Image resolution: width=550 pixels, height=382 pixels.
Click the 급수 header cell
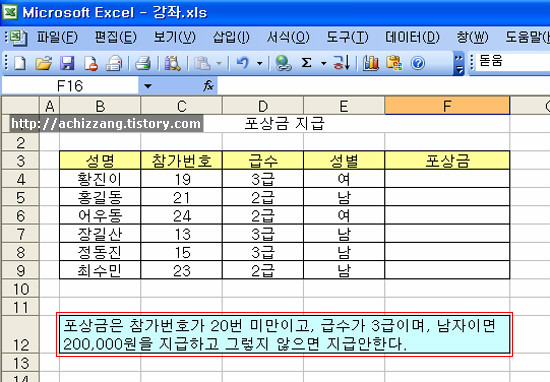click(x=263, y=161)
